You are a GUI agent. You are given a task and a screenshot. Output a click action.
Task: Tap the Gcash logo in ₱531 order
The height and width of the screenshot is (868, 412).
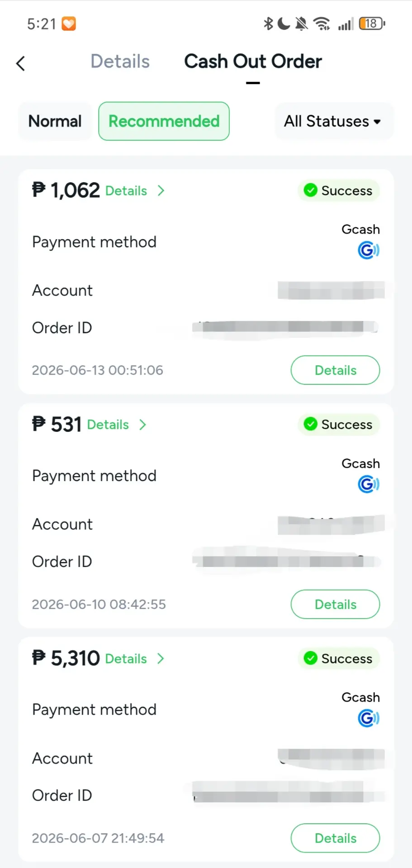[x=368, y=484]
